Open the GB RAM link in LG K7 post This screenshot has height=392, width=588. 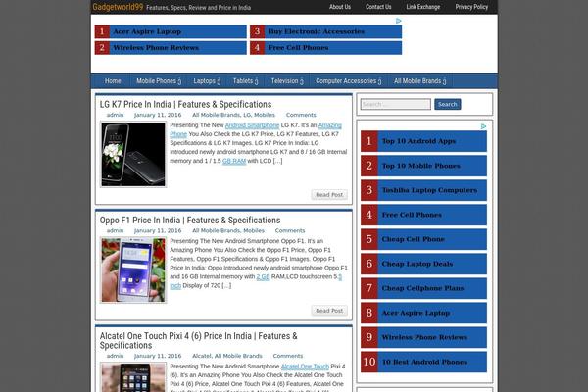[x=234, y=161]
